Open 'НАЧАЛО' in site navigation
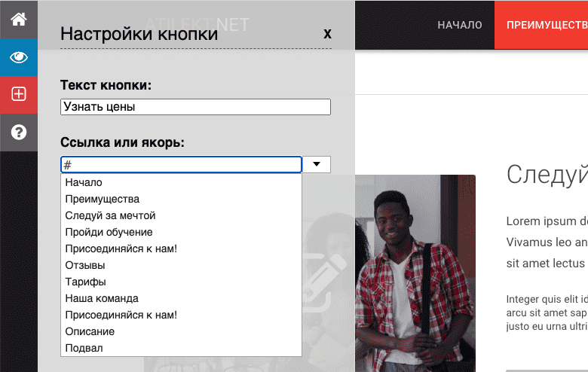 click(x=460, y=25)
